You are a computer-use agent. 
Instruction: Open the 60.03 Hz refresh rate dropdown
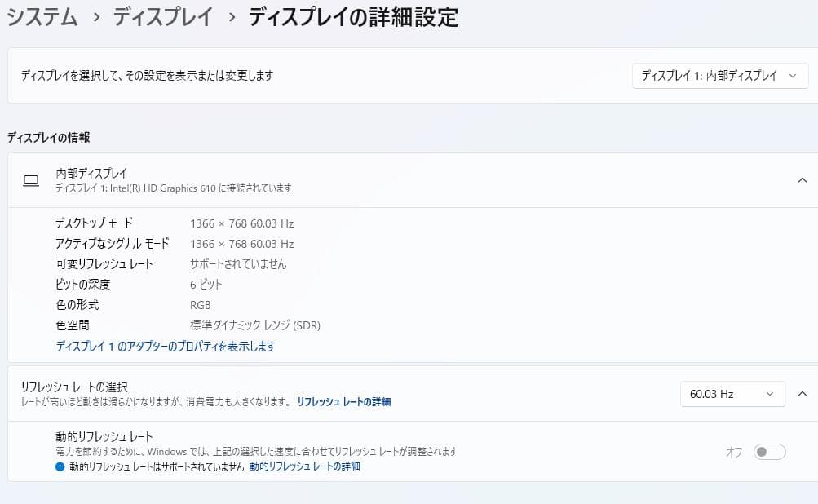tap(732, 394)
